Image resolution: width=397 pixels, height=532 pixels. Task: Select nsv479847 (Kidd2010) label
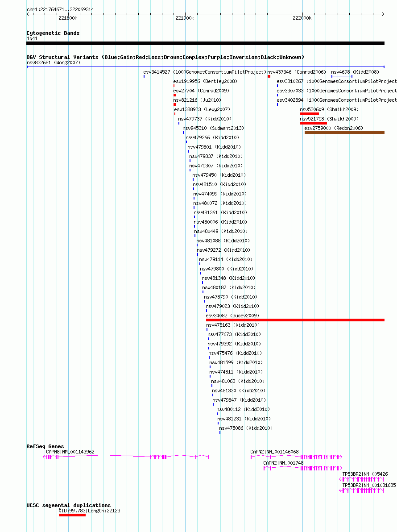click(x=239, y=400)
